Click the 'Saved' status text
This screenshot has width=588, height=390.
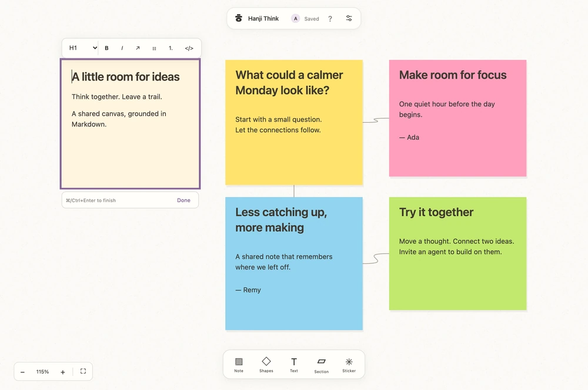click(312, 19)
